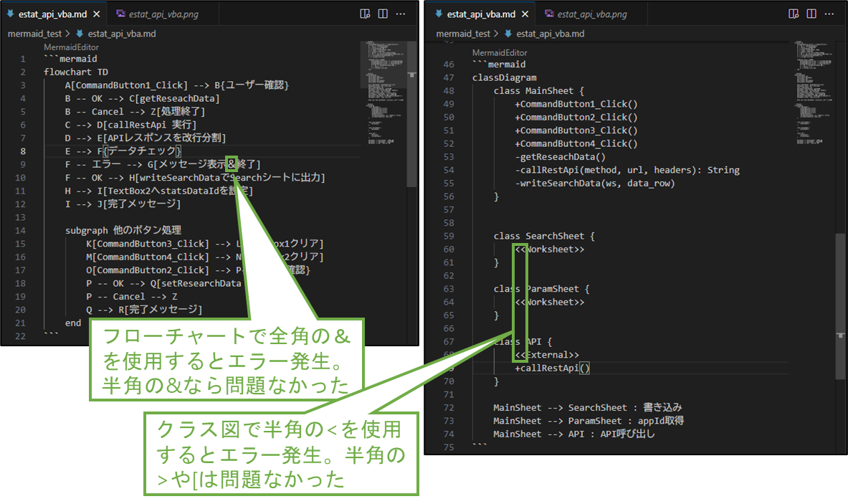Open more actions menu in left editor
Viewport: 848px width, 504px height.
[x=401, y=14]
